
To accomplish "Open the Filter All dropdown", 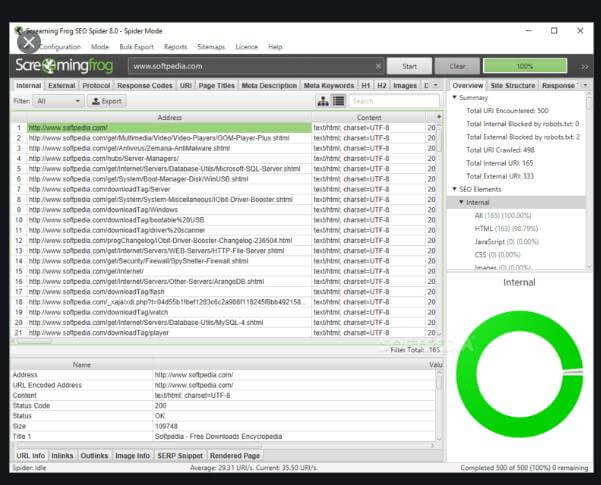I will pyautogui.click(x=58, y=101).
